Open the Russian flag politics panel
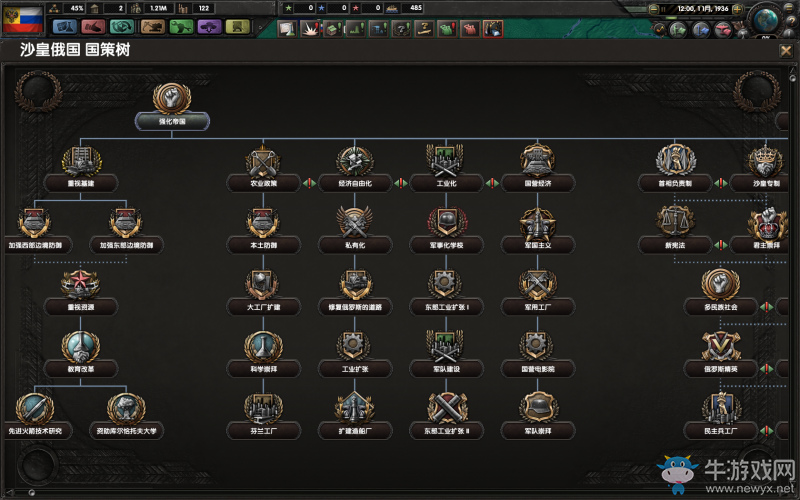 point(23,19)
